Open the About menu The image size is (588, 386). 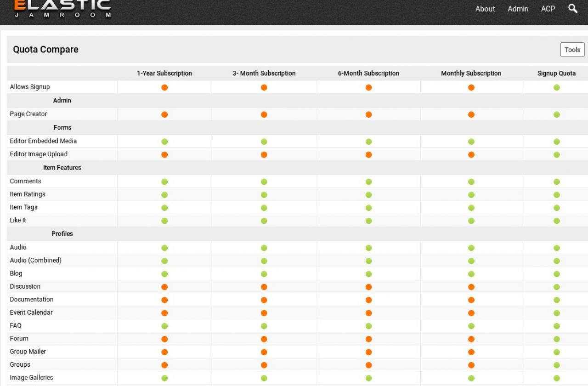[x=485, y=9]
